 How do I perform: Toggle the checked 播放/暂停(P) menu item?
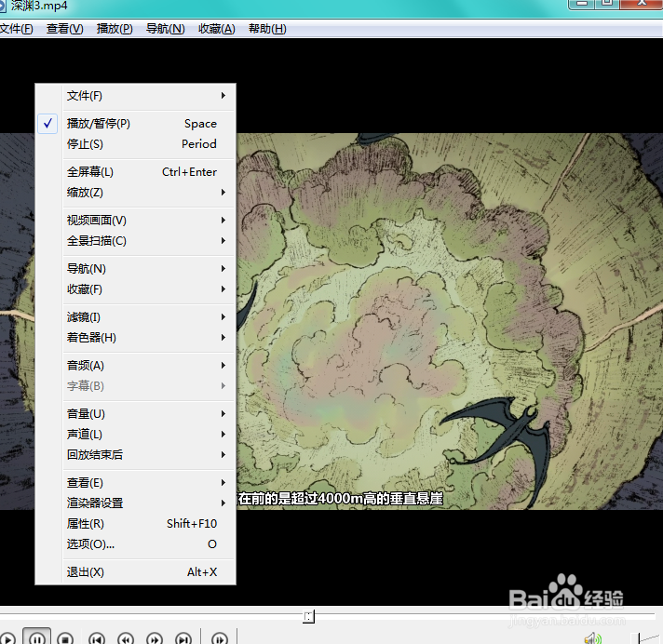135,124
